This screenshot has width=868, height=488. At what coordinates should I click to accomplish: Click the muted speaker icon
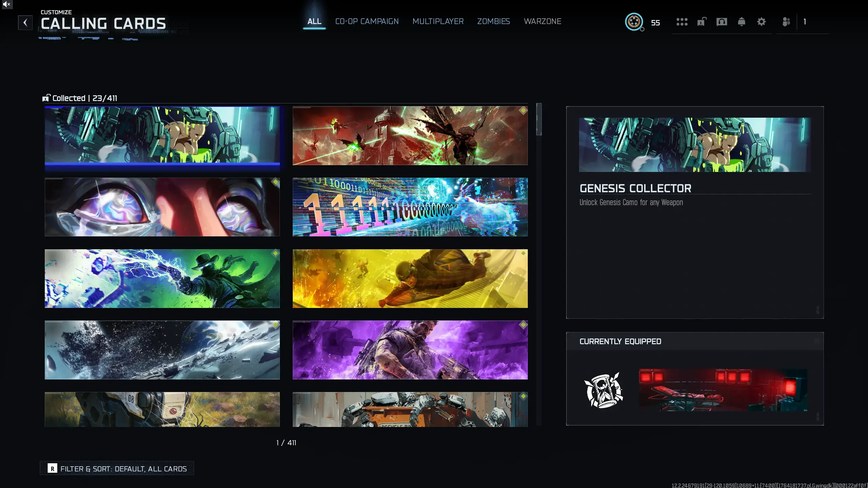pyautogui.click(x=6, y=4)
